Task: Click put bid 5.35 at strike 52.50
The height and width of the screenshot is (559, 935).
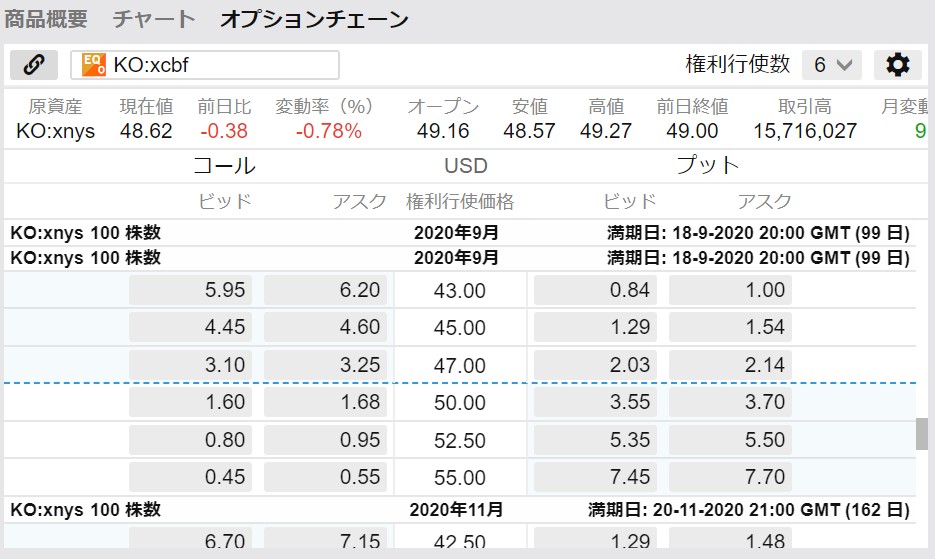Action: point(595,440)
